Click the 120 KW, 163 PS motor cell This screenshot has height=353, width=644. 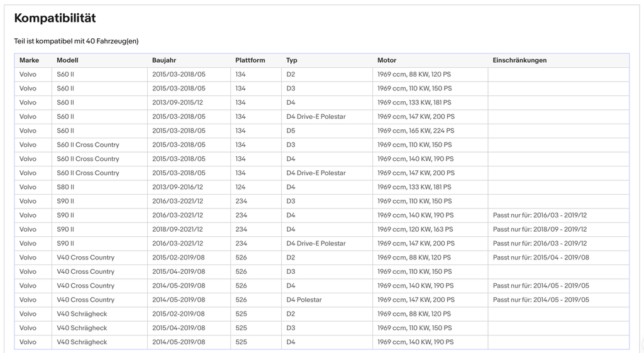click(430, 229)
